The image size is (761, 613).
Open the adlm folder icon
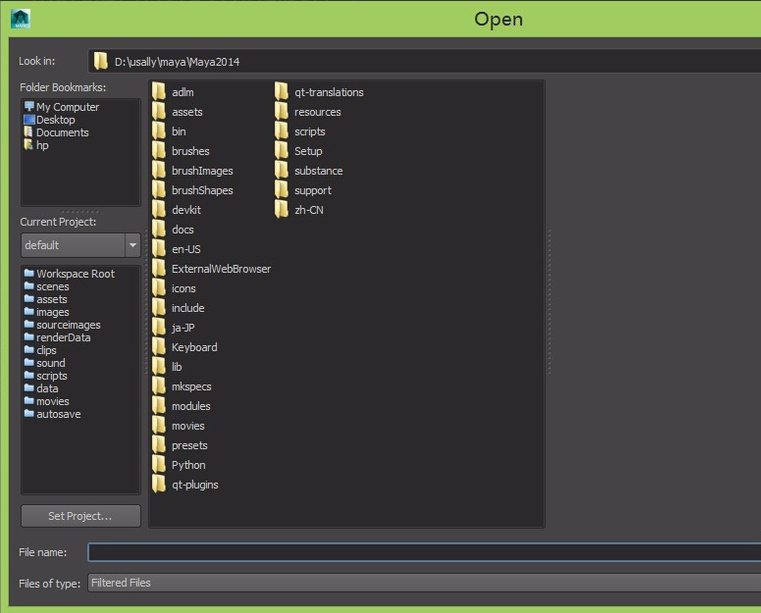(x=159, y=92)
